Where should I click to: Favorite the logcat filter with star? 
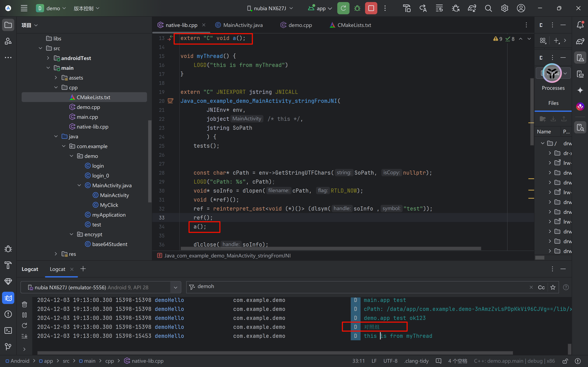pos(553,287)
